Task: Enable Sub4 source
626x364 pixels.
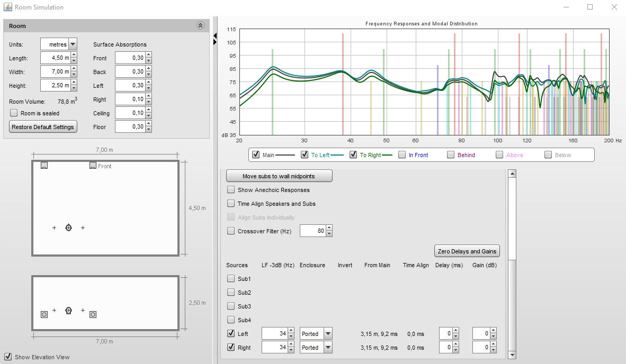Action: [231, 320]
